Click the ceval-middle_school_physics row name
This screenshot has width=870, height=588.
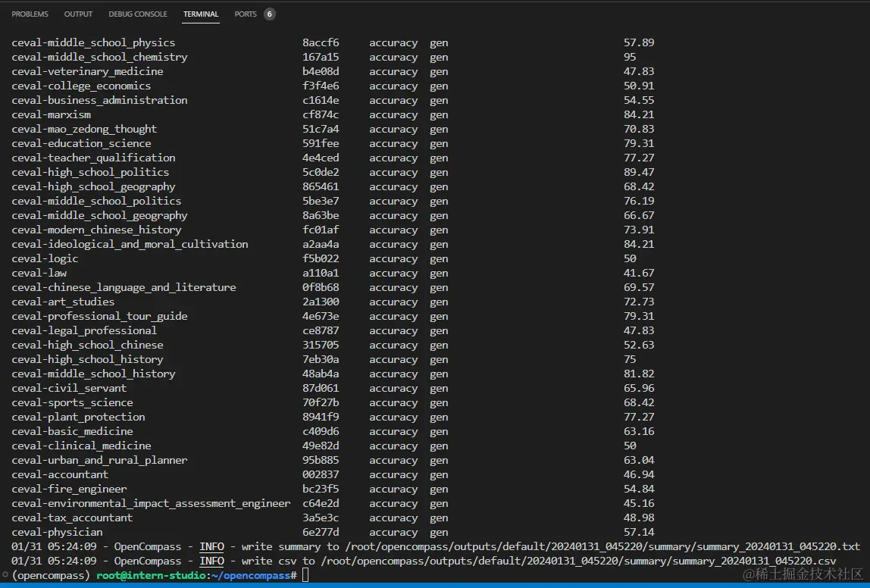(93, 42)
